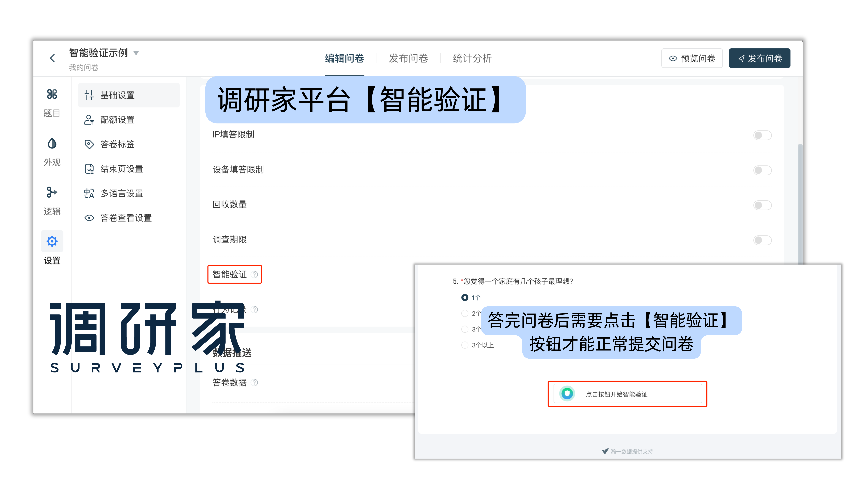
Task: Open the 统计分析 tab
Action: point(472,58)
